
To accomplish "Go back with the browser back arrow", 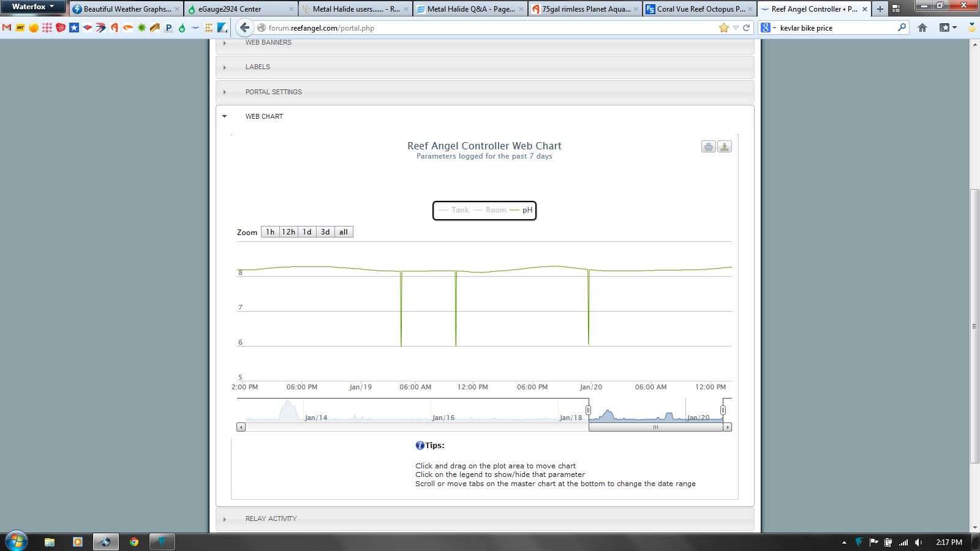I will [244, 28].
